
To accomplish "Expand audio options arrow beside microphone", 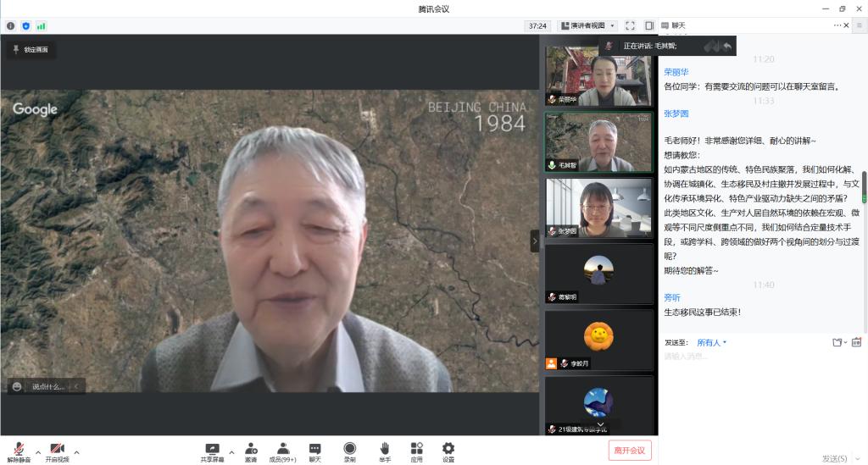I will [x=38, y=451].
